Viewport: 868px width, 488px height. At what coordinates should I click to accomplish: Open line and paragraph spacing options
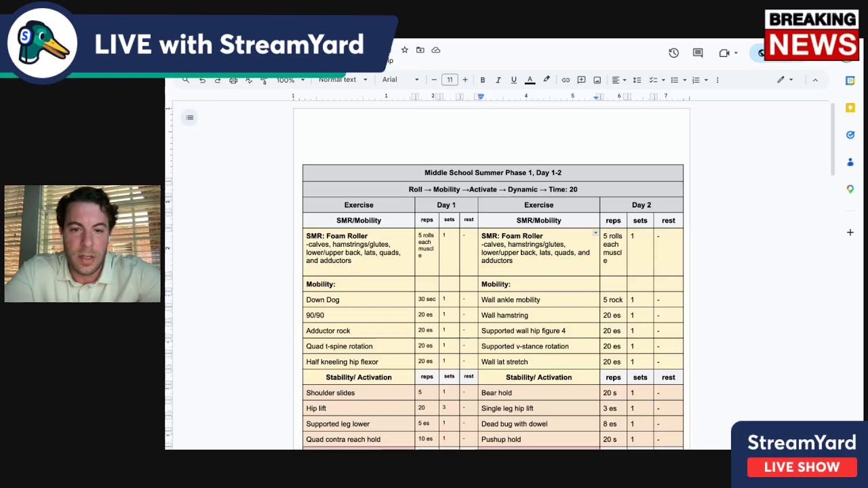tap(637, 80)
